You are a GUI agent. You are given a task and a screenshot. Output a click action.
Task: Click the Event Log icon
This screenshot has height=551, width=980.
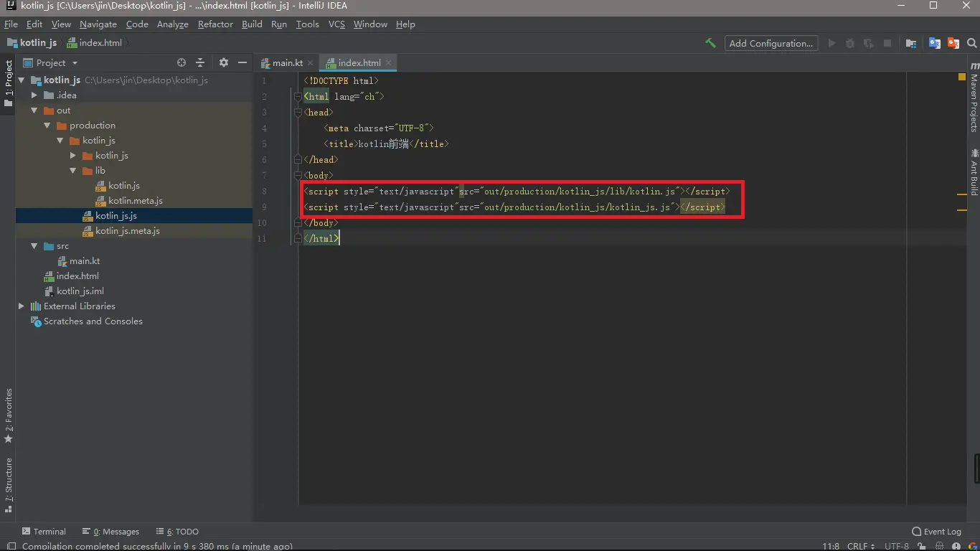click(917, 532)
